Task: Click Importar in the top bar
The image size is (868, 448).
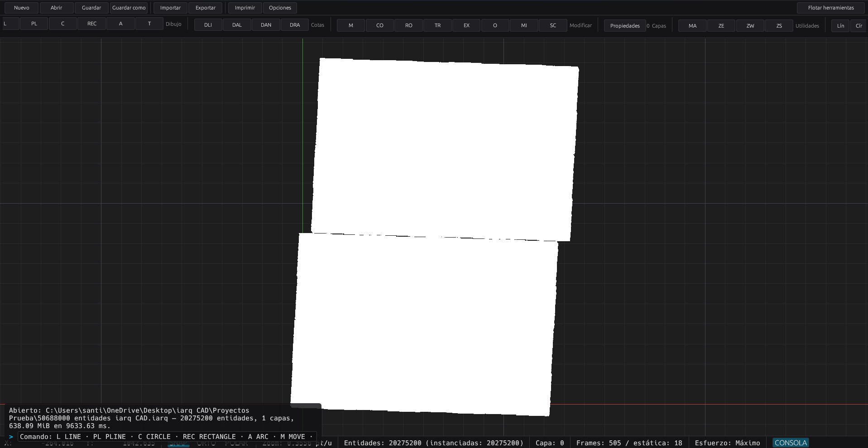Action: tap(170, 8)
